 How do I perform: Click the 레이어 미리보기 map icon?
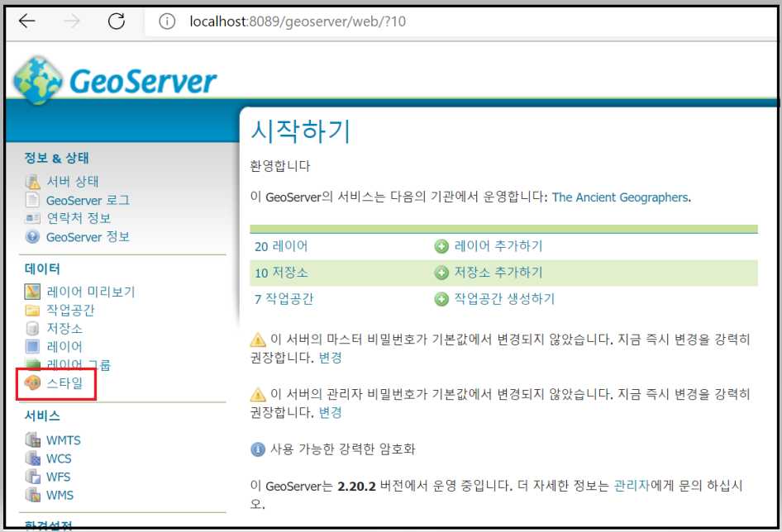(x=32, y=292)
